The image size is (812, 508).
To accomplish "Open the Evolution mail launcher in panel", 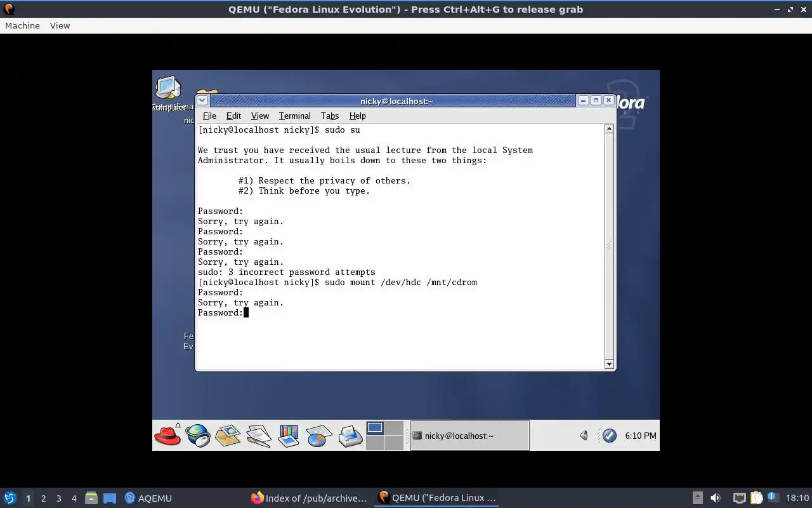I will (x=228, y=436).
